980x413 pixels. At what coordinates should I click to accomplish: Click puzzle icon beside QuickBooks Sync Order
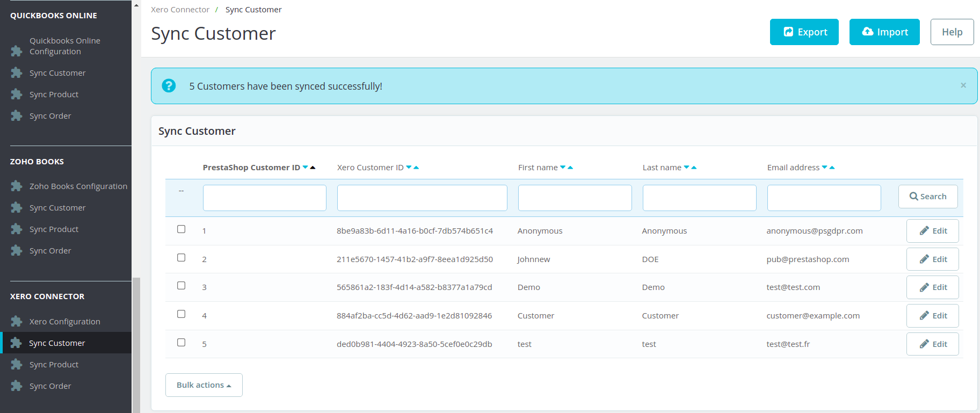point(17,115)
